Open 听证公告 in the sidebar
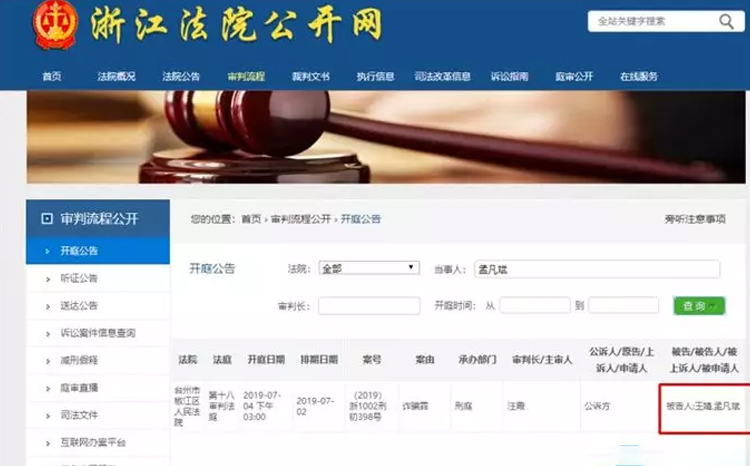 (x=98, y=278)
